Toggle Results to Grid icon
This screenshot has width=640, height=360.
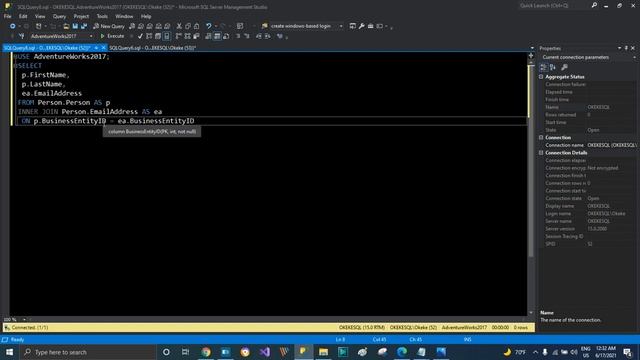click(217, 36)
